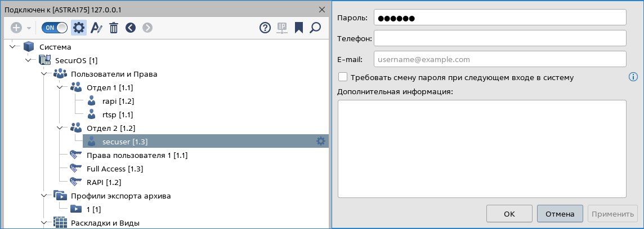Toggle the ON switch in toolbar
Image resolution: width=644 pixels, height=229 pixels.
tap(55, 28)
